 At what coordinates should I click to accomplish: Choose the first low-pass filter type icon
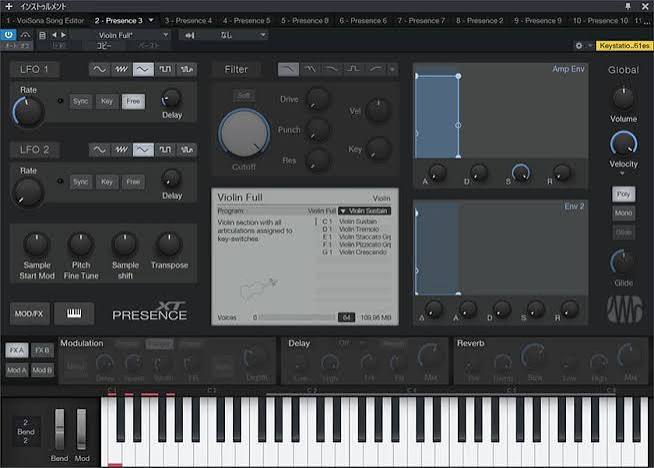[288, 69]
